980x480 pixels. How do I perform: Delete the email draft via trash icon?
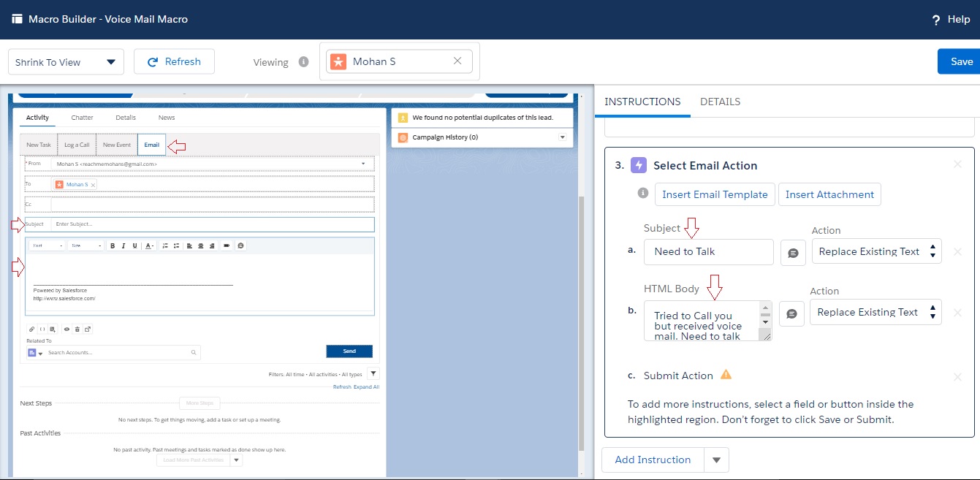(77, 329)
